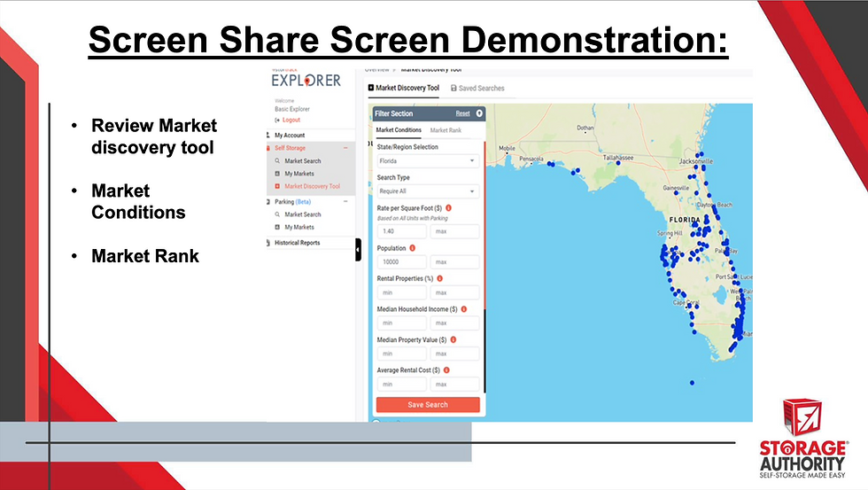The width and height of the screenshot is (868, 490).
Task: Click Rate per Square Foot min field
Action: (402, 231)
